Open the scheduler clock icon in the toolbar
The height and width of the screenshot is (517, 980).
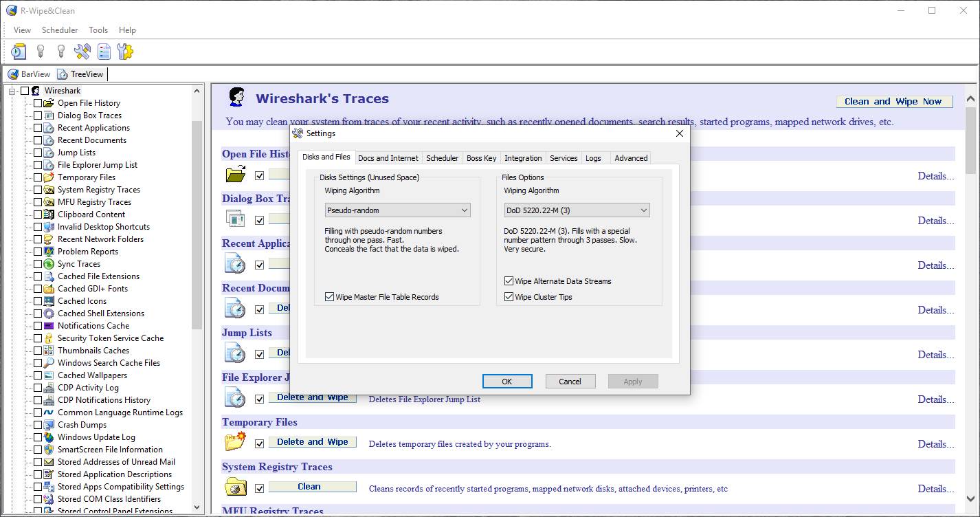(x=19, y=52)
